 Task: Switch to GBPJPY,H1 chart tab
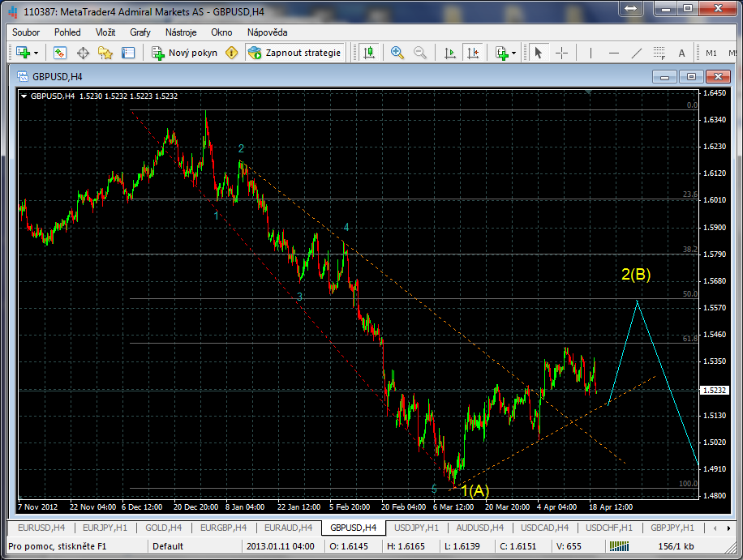point(672,528)
